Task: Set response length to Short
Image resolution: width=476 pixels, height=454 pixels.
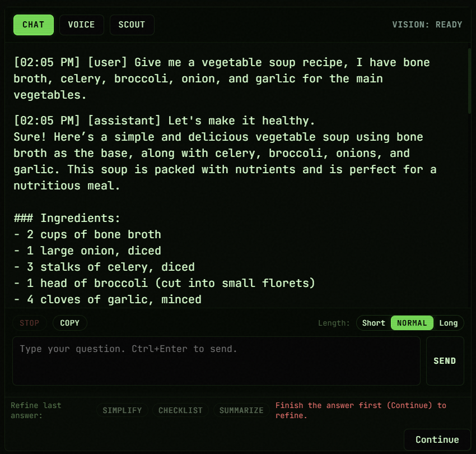Action: (374, 323)
